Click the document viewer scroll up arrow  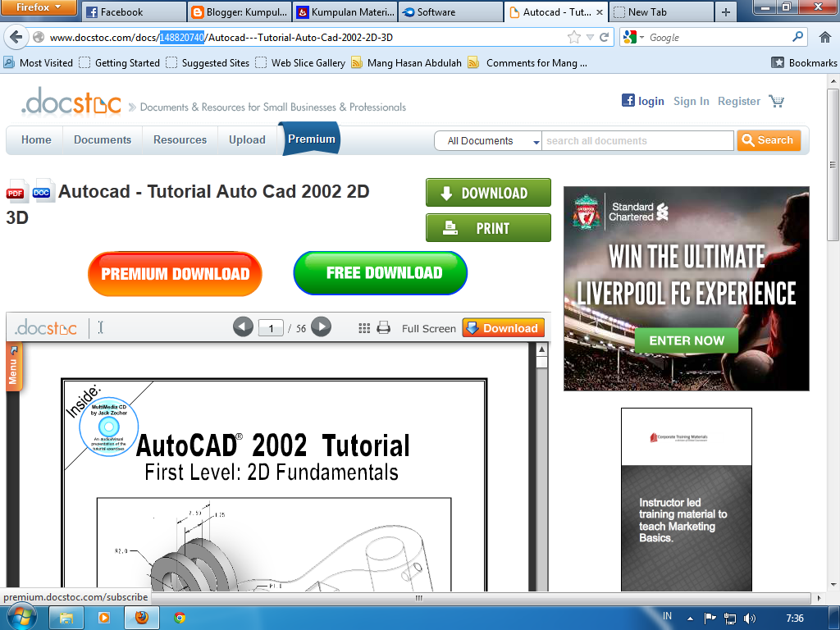tap(541, 349)
